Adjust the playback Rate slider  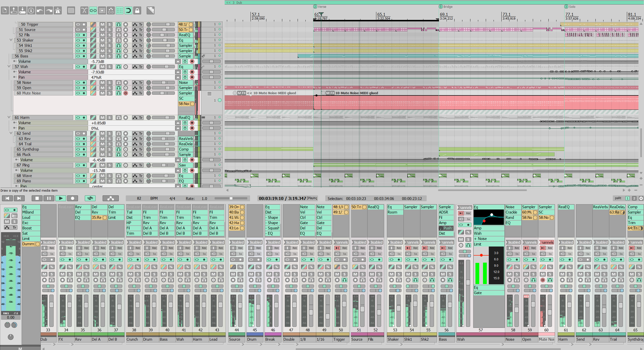click(x=231, y=198)
